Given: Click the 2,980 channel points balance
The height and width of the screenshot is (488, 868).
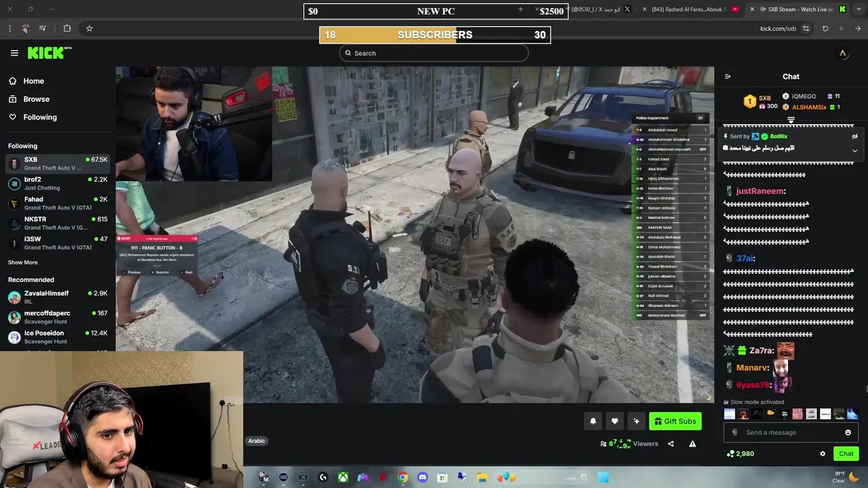Looking at the screenshot, I should click(x=740, y=453).
